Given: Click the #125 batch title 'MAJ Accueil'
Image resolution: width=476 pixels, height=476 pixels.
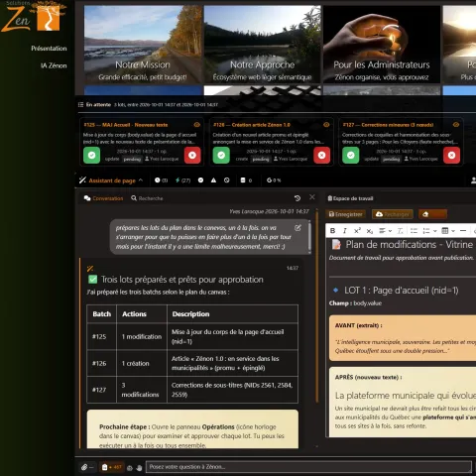Looking at the screenshot, I should click(126, 125).
